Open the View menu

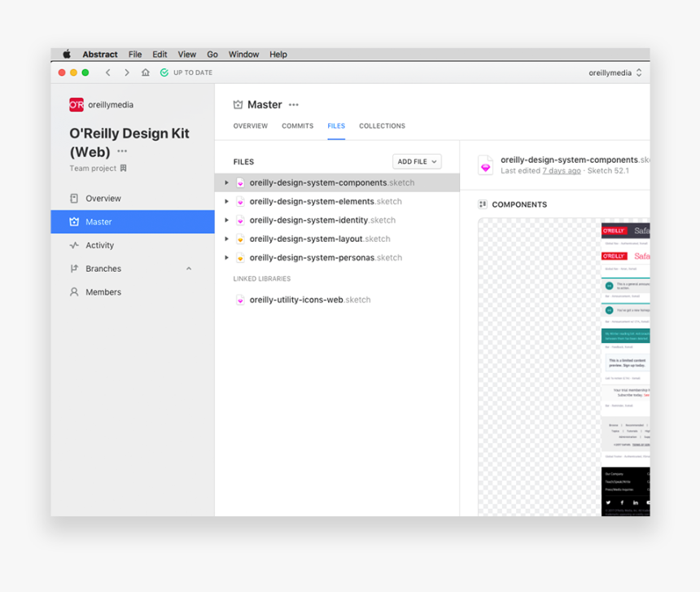pyautogui.click(x=186, y=55)
